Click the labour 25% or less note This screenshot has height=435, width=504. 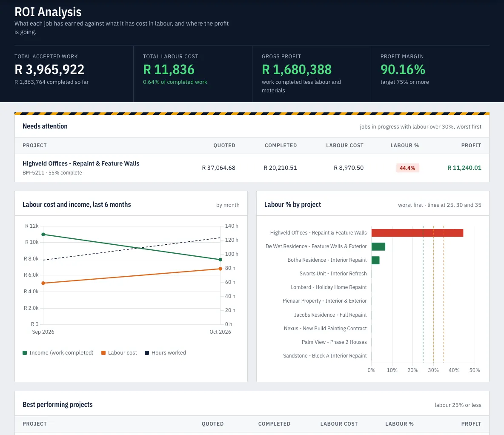point(458,405)
